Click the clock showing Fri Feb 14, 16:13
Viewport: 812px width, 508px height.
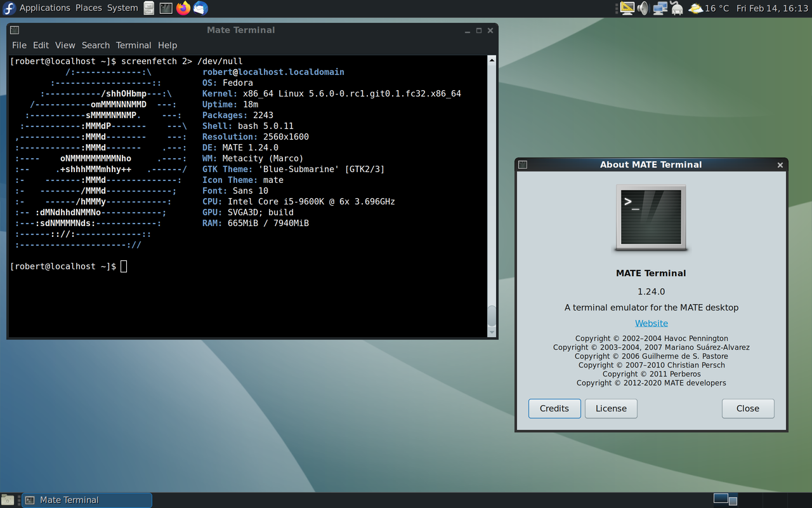pyautogui.click(x=772, y=8)
